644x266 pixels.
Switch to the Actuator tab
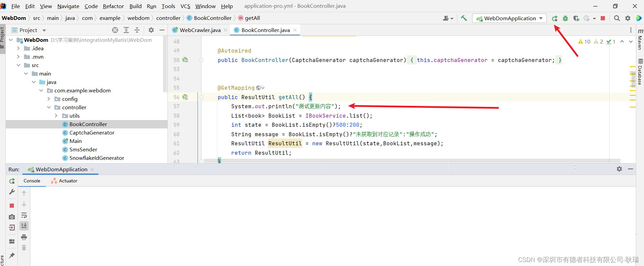(x=64, y=181)
